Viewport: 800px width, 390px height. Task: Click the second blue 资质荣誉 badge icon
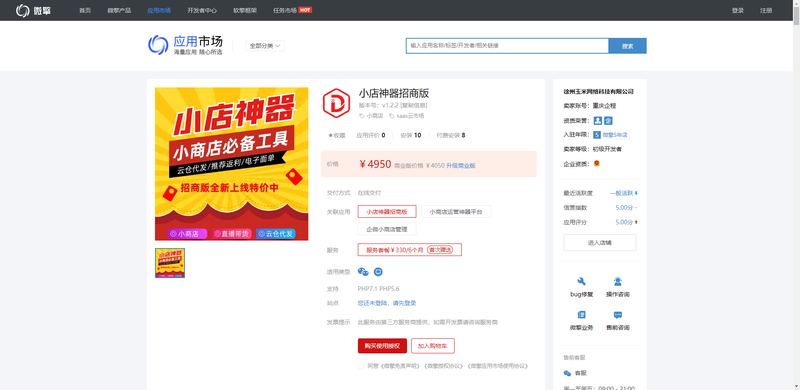608,121
